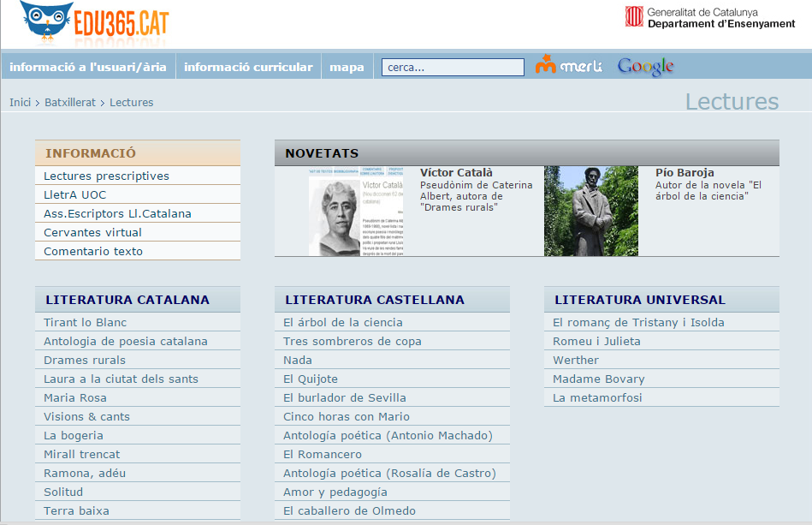Open the informació curricular menu
The image size is (812, 525).
click(248, 67)
